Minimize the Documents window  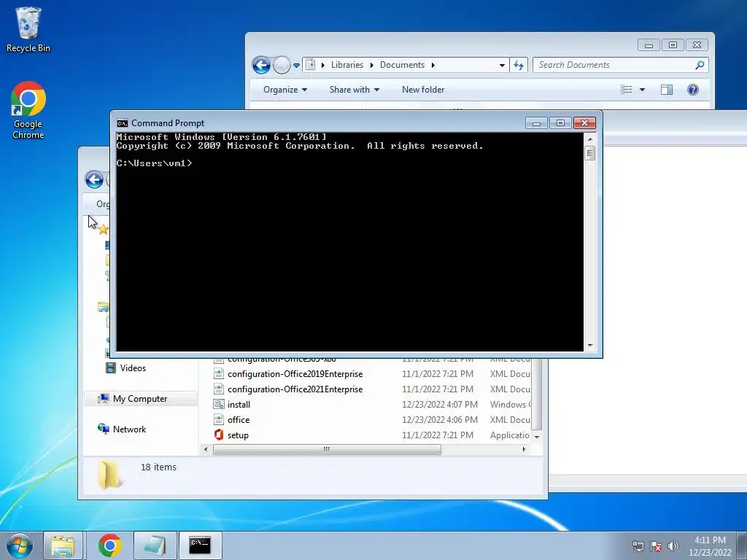coord(649,45)
